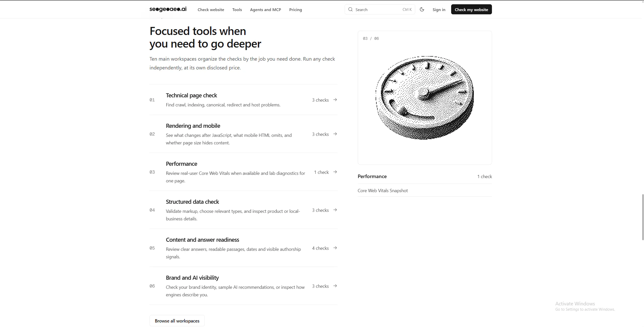Click Check my website button
Screen dimensions: 644x327
pos(471,9)
